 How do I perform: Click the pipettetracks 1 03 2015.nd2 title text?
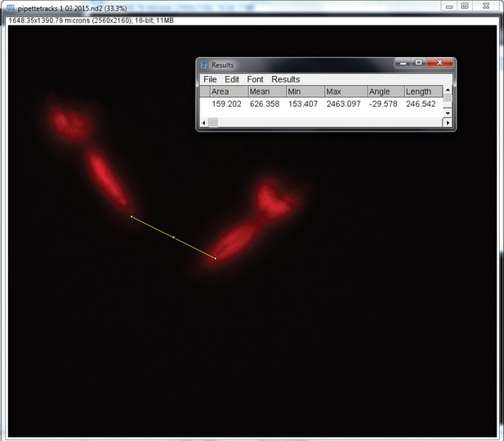pos(73,8)
